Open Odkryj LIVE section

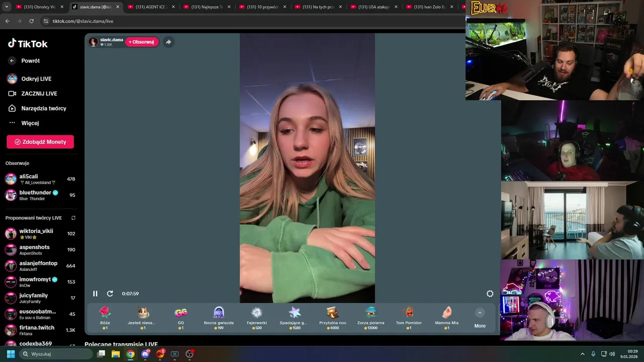click(x=30, y=79)
